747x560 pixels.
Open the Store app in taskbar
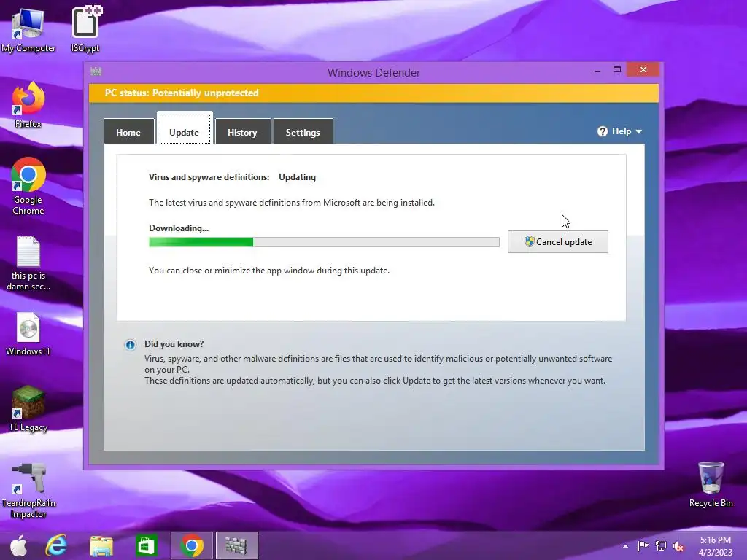tap(146, 545)
